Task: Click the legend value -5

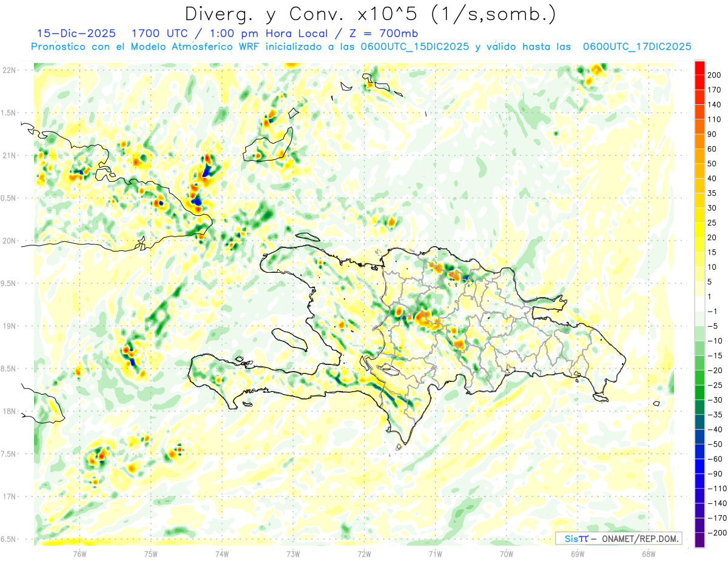Action: [x=713, y=326]
